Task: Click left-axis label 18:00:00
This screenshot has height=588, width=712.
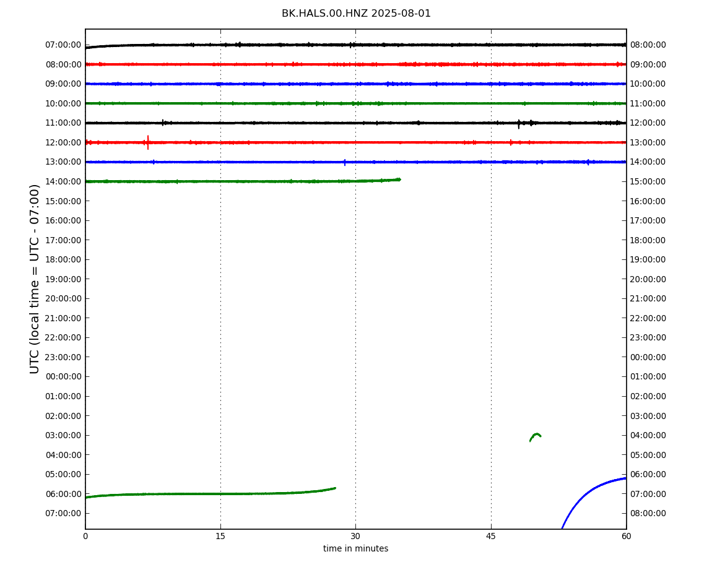Action: tap(63, 260)
